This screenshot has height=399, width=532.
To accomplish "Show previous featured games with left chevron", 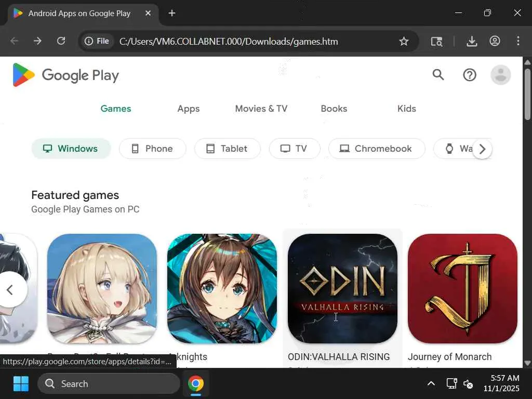I will (10, 289).
